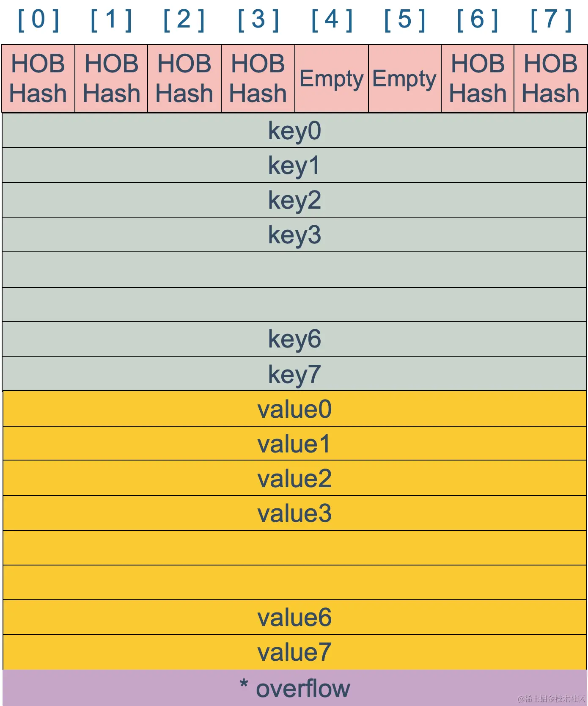Select the last HOB Hash cell under [7]
588x706 pixels.
click(x=551, y=78)
